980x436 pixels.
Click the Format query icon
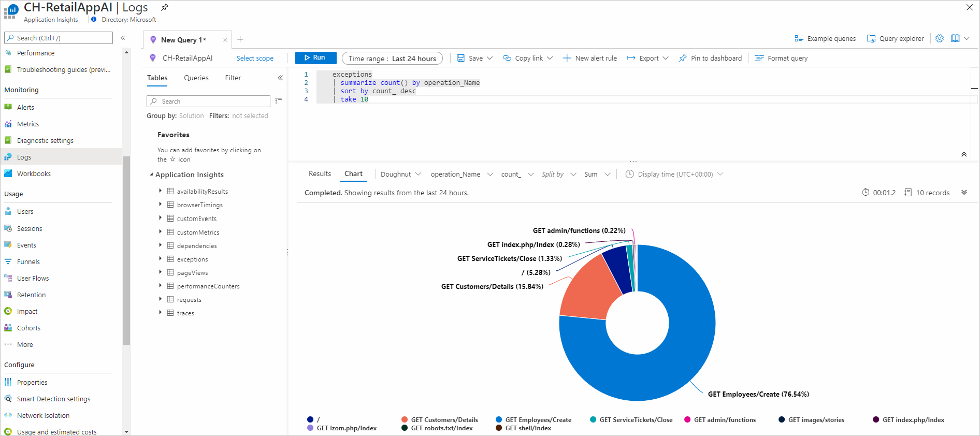759,58
